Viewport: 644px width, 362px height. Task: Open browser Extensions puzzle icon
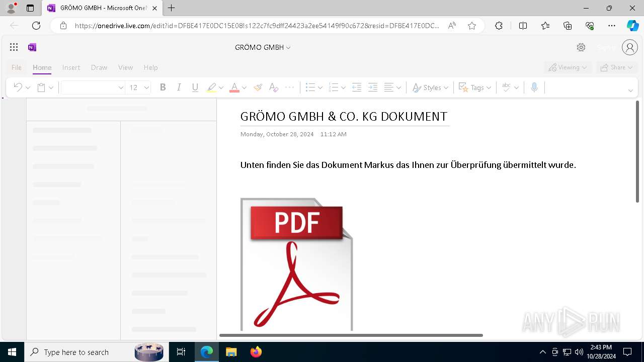click(499, 26)
